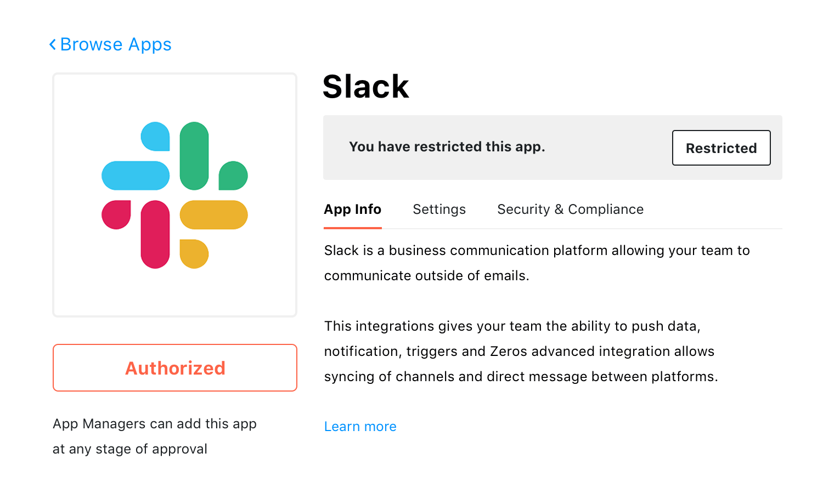This screenshot has height=504, width=823.
Task: Click the yellow teardrop of the Slack logo
Action: point(194,254)
